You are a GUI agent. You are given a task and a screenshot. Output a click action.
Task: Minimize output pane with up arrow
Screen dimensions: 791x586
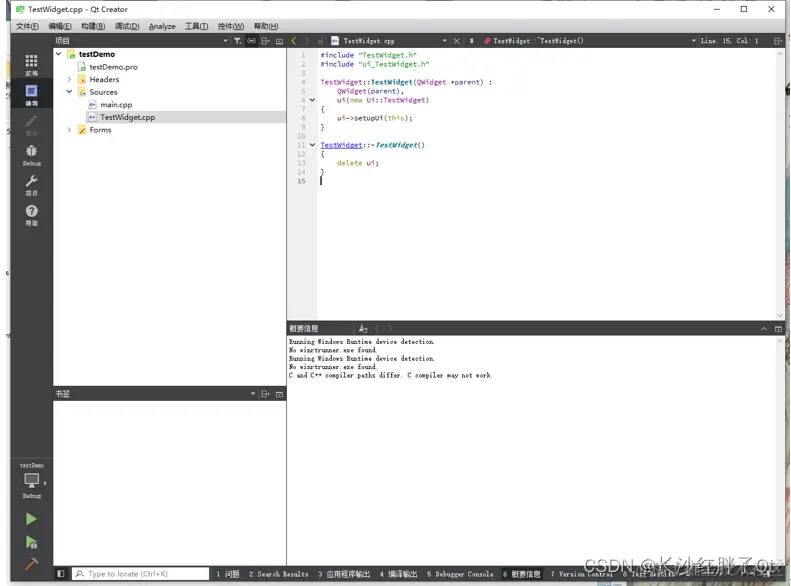coord(764,329)
